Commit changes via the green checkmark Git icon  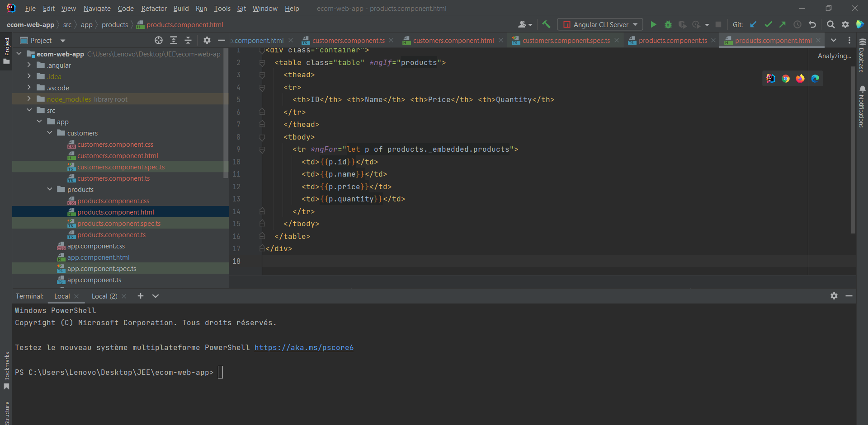(x=768, y=24)
